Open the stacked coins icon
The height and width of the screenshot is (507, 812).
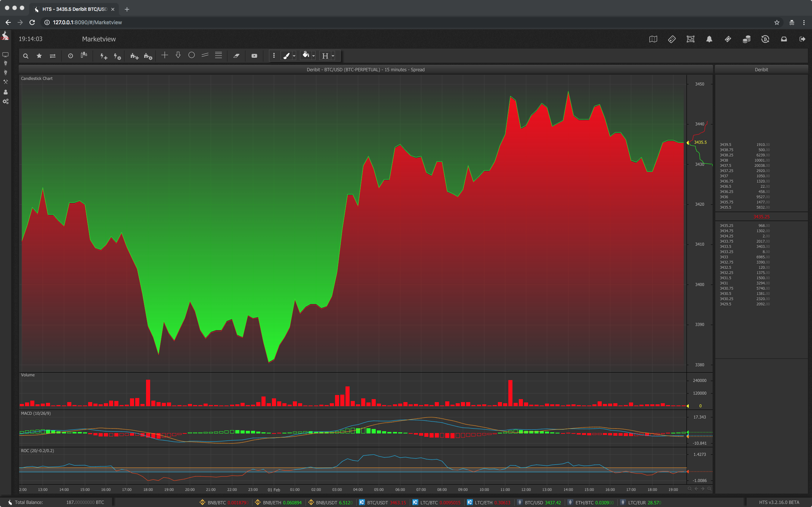[x=747, y=39]
